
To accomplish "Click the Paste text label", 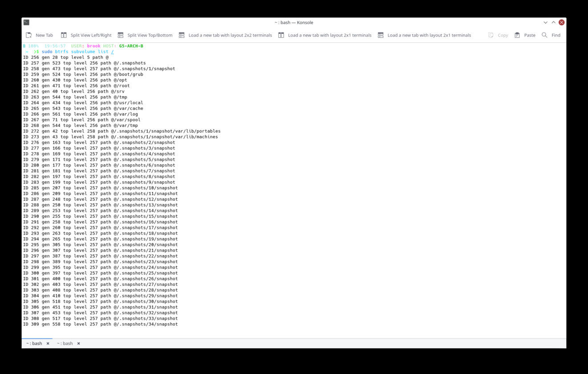I will (x=530, y=35).
